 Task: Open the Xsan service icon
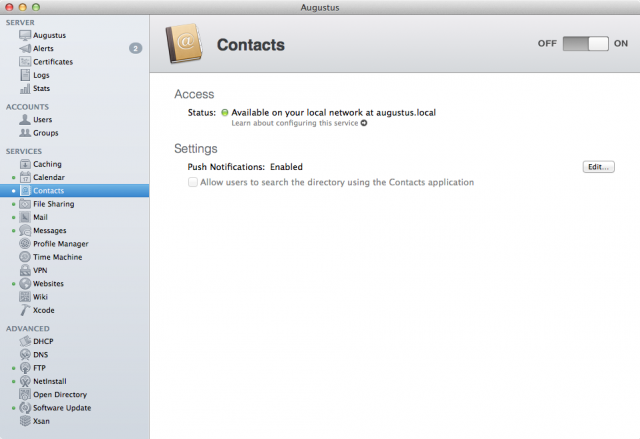click(25, 421)
